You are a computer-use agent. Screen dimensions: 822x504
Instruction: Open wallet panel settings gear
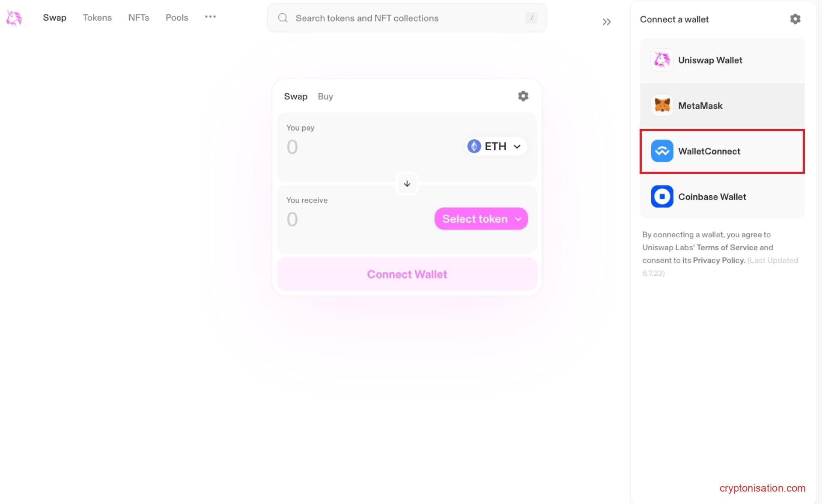click(795, 19)
